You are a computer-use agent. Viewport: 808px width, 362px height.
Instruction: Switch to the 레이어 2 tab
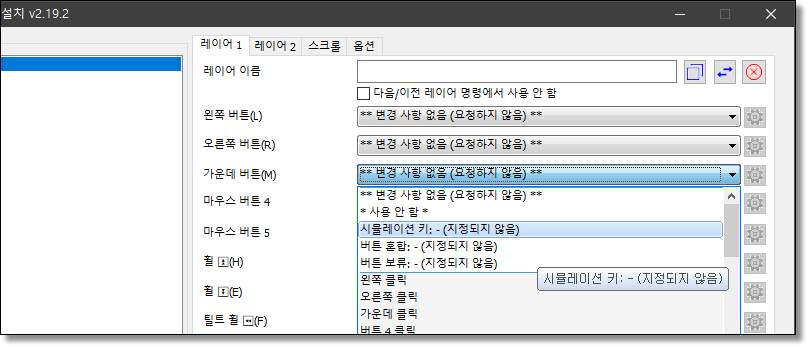275,46
